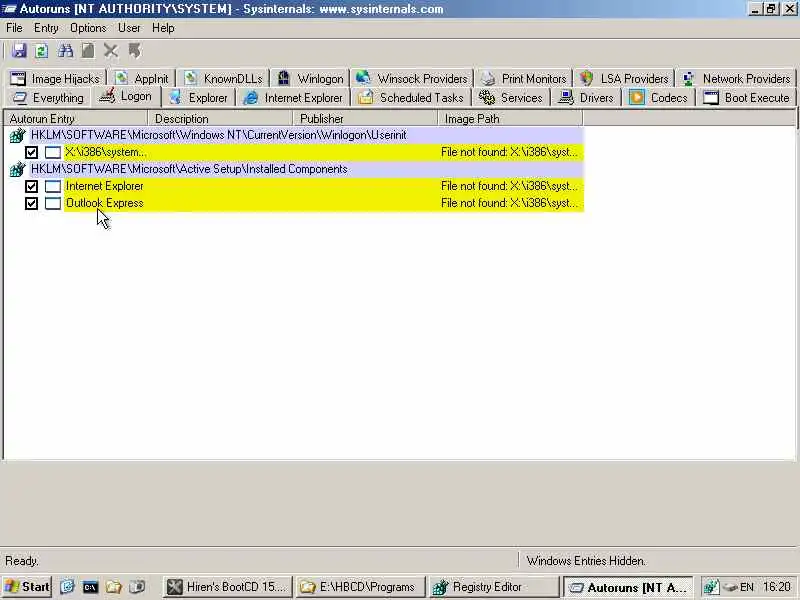The height and width of the screenshot is (600, 800).
Task: Select the Logon tab
Action: [x=126, y=96]
